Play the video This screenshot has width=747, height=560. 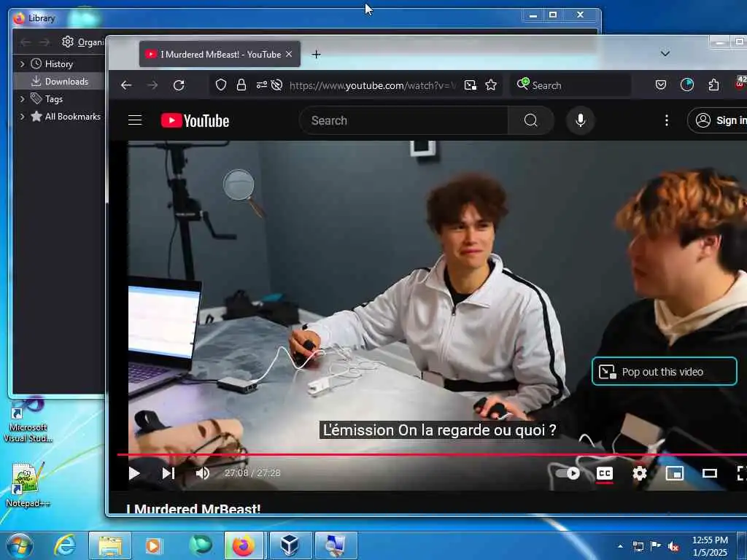[134, 473]
